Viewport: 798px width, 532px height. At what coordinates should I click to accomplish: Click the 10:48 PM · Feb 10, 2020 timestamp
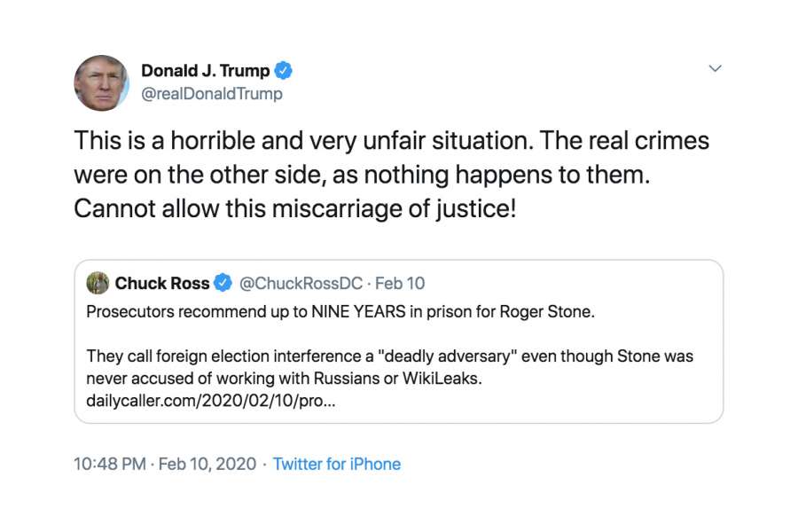(x=165, y=464)
